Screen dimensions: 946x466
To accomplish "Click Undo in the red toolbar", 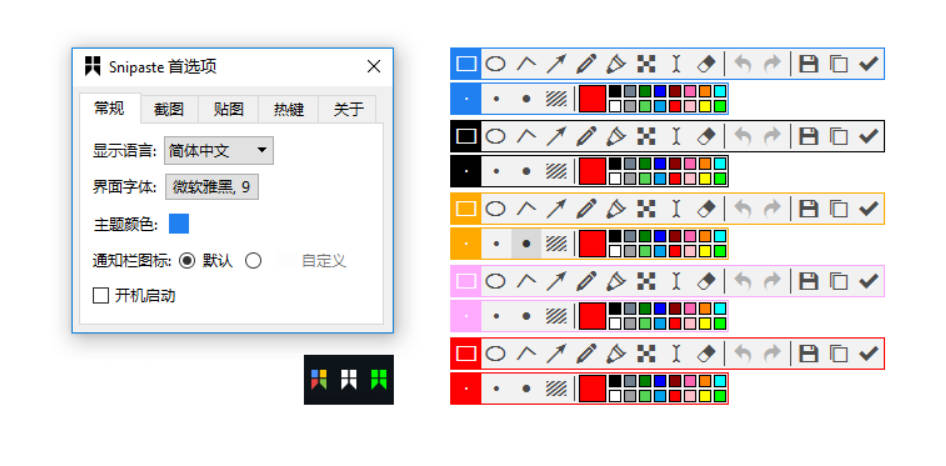I will click(743, 353).
